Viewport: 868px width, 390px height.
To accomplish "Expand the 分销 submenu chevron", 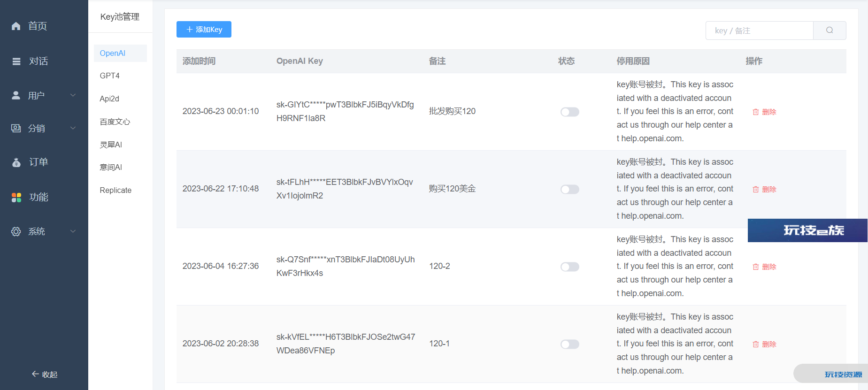I will pyautogui.click(x=73, y=128).
